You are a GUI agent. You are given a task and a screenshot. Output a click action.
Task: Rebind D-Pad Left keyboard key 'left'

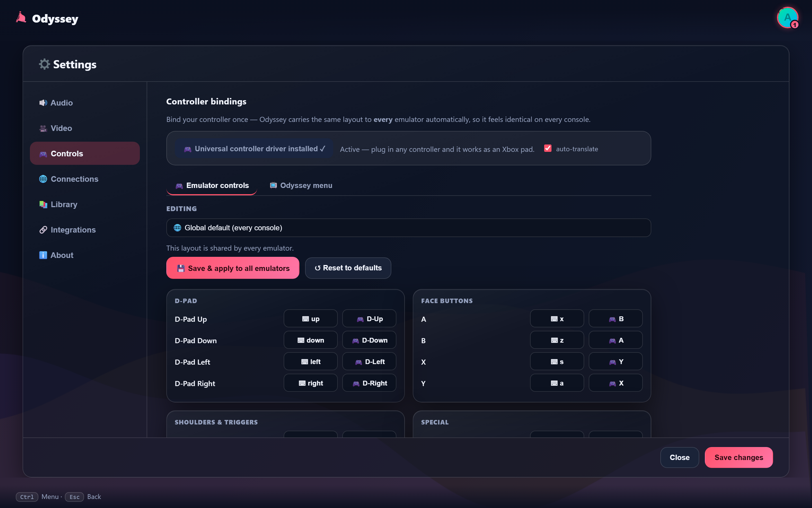tap(310, 362)
